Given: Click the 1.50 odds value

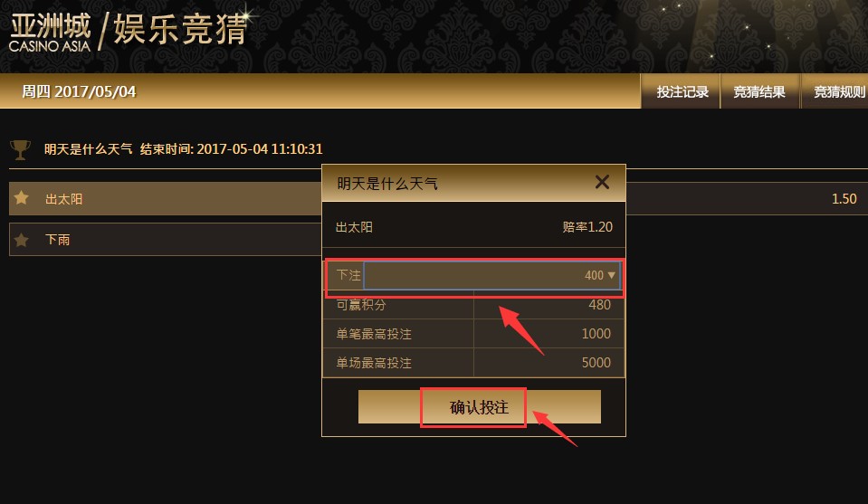Looking at the screenshot, I should pos(844,198).
